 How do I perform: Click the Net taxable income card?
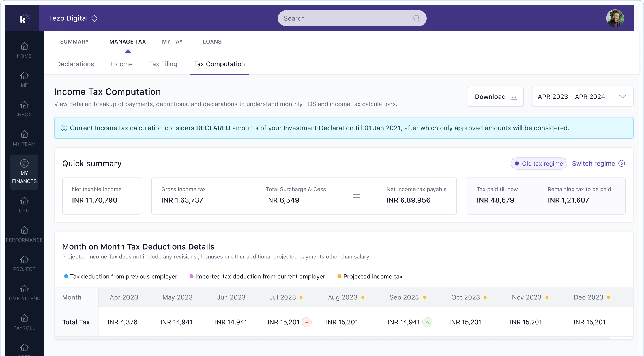102,196
